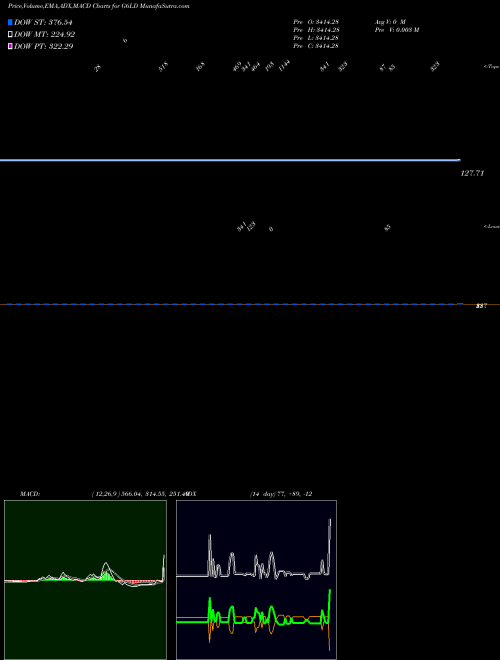Click the Pre H: 3414.28 value
The height and width of the screenshot is (660, 500).
click(x=316, y=30)
